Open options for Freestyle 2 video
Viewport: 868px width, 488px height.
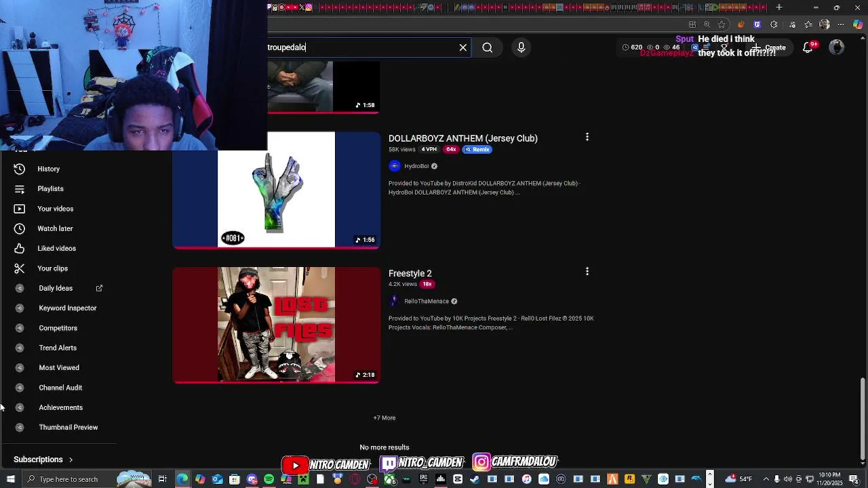(x=587, y=271)
